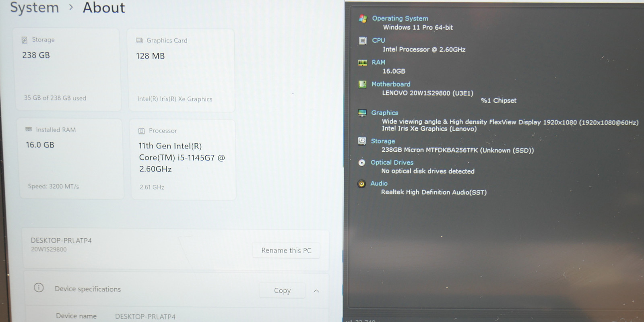Click the text Intel Processor @ 2.60GHz
The width and height of the screenshot is (644, 322).
coord(424,50)
